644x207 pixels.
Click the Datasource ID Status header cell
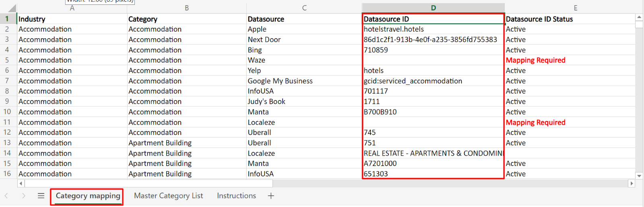570,19
